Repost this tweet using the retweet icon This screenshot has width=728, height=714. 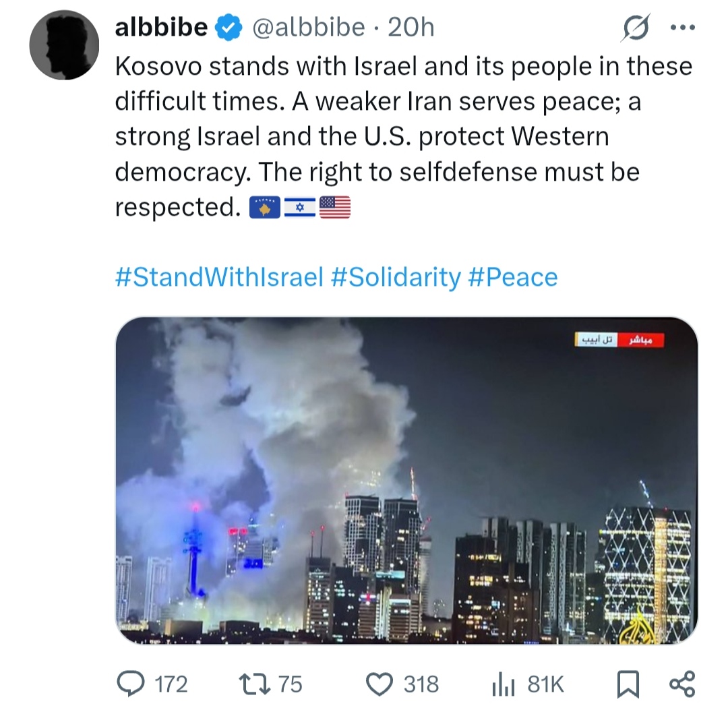[254, 685]
